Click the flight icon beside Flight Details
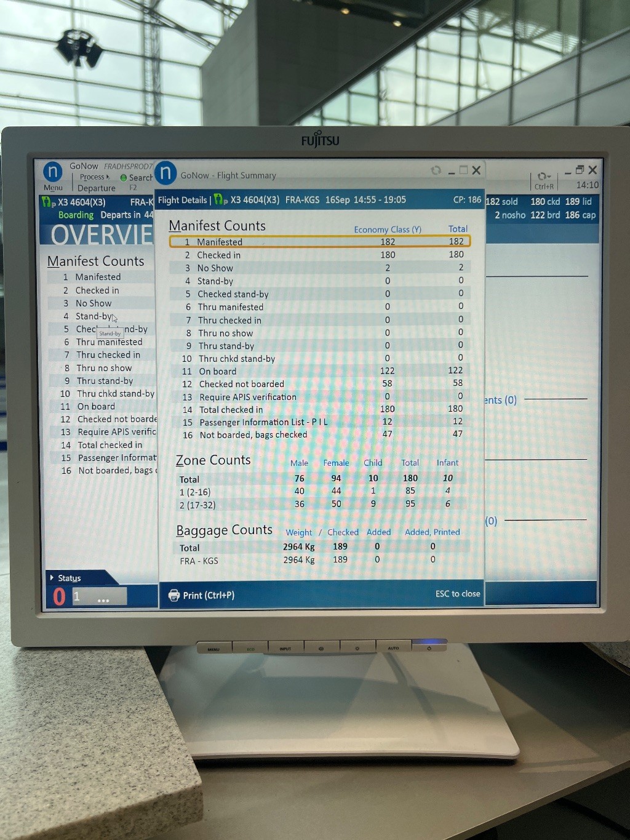Viewport: 630px width, 840px height. point(220,200)
